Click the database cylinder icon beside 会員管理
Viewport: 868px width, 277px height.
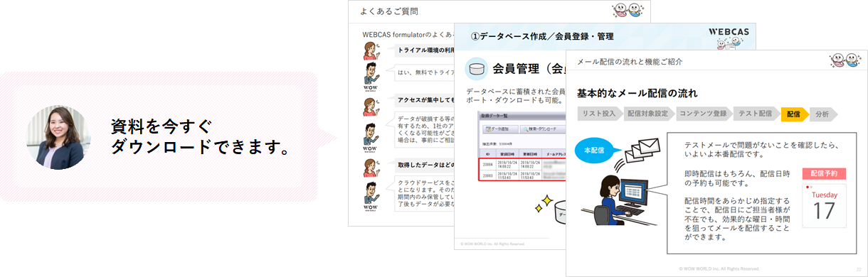[x=476, y=69]
